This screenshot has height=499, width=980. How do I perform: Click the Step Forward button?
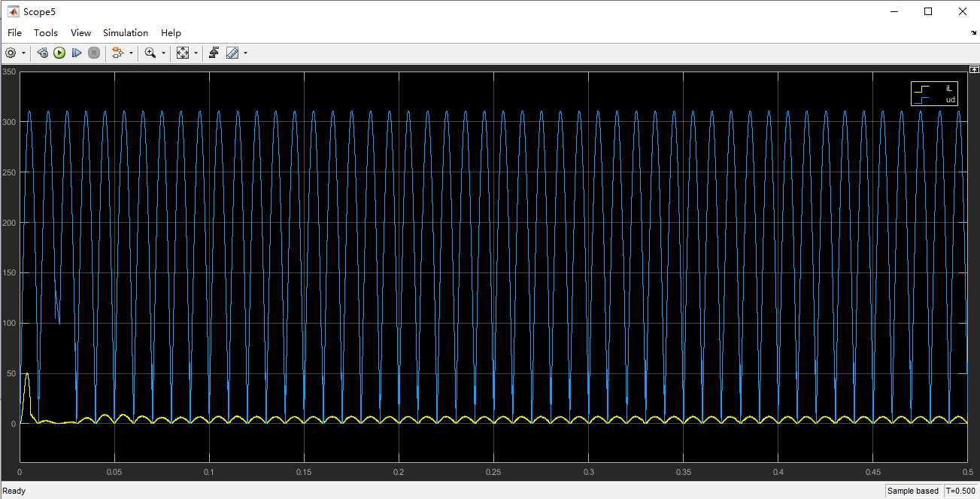tap(77, 53)
